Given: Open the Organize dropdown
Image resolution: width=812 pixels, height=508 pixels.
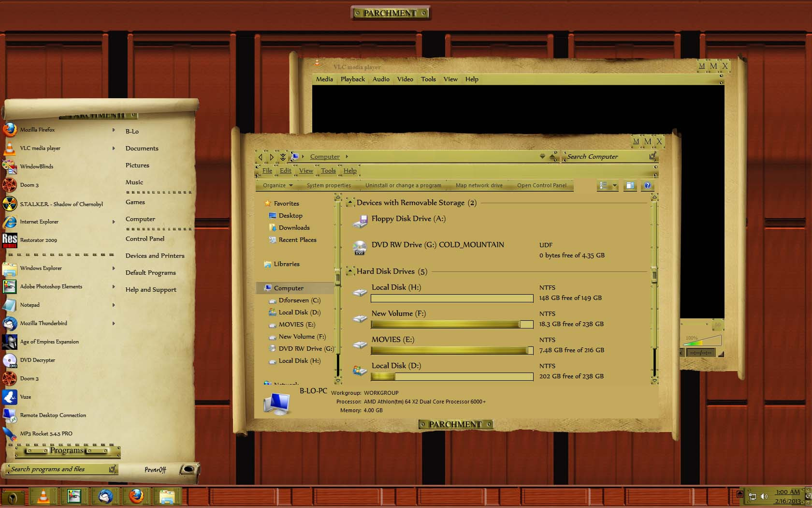Looking at the screenshot, I should (278, 185).
